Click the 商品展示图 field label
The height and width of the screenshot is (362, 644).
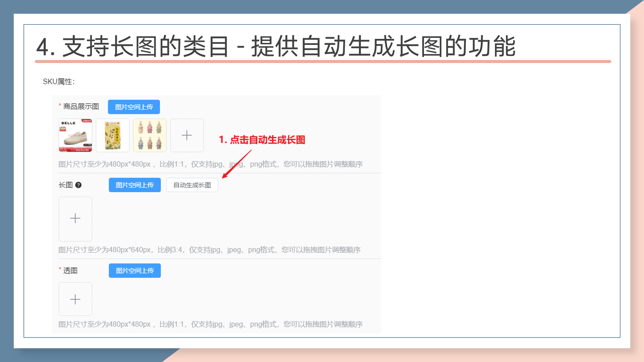[x=81, y=107]
